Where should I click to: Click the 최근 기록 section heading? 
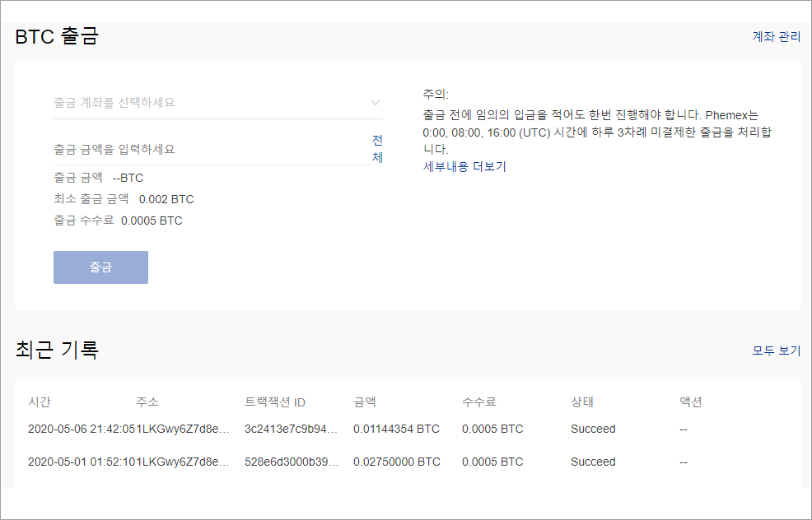[57, 350]
